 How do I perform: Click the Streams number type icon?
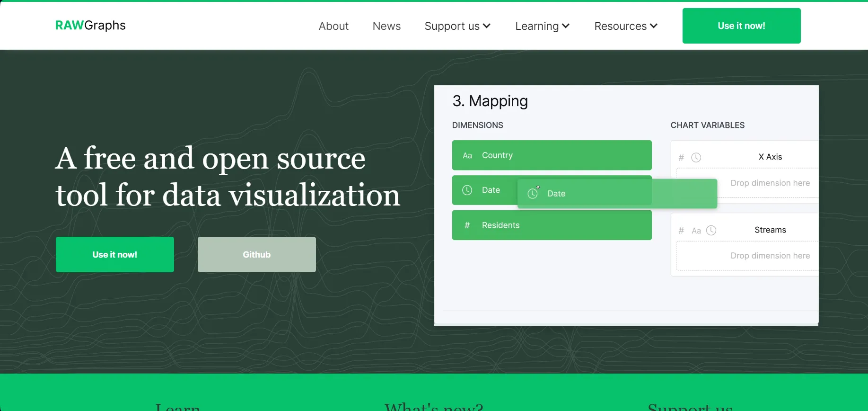681,230
